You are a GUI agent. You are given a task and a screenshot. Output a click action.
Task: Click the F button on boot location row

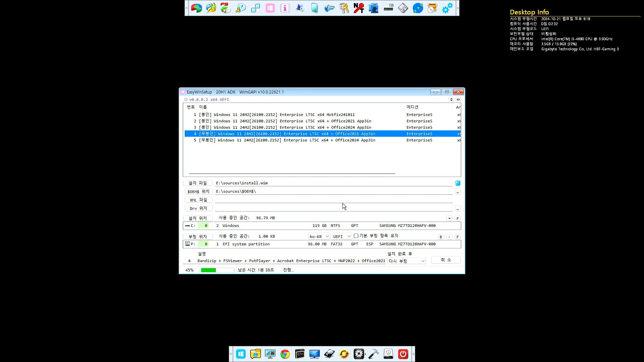458,237
